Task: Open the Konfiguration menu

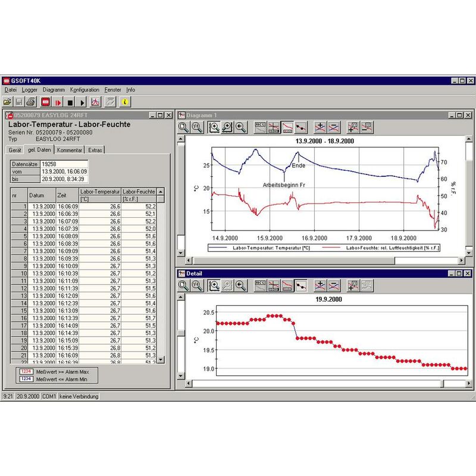Action: coord(84,90)
